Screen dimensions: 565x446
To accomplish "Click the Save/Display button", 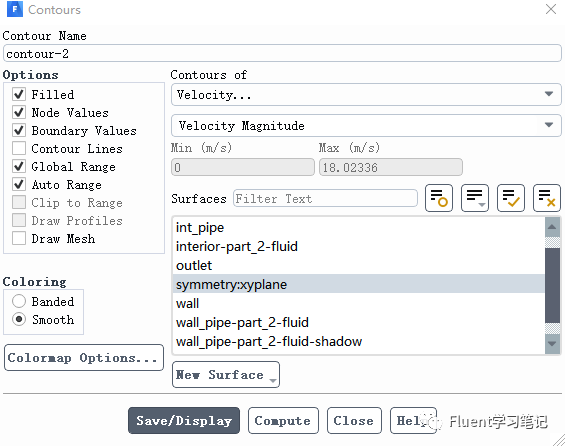I will [184, 420].
